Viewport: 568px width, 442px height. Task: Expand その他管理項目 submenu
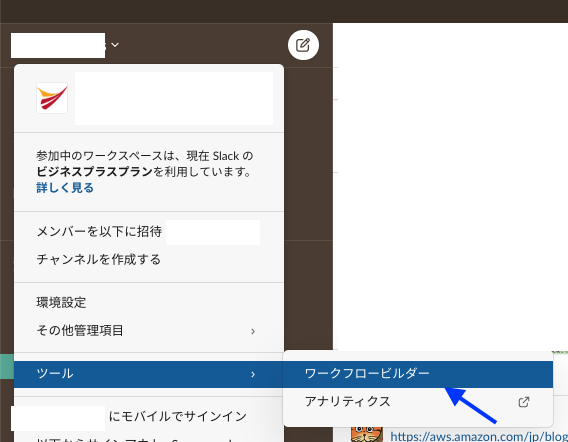click(x=149, y=331)
